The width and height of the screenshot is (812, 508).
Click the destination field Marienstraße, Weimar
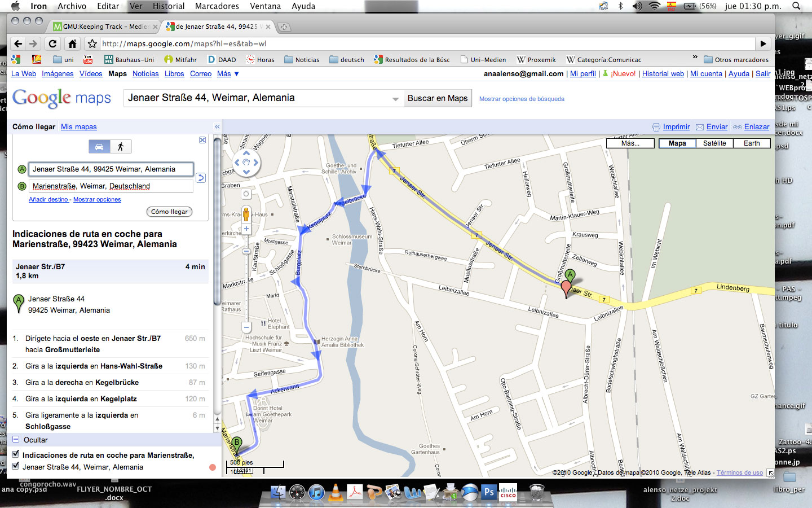(x=111, y=186)
